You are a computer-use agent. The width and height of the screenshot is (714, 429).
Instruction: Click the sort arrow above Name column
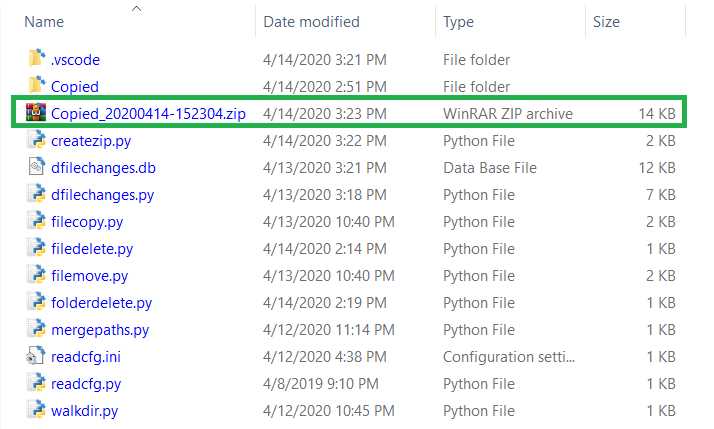[137, 8]
